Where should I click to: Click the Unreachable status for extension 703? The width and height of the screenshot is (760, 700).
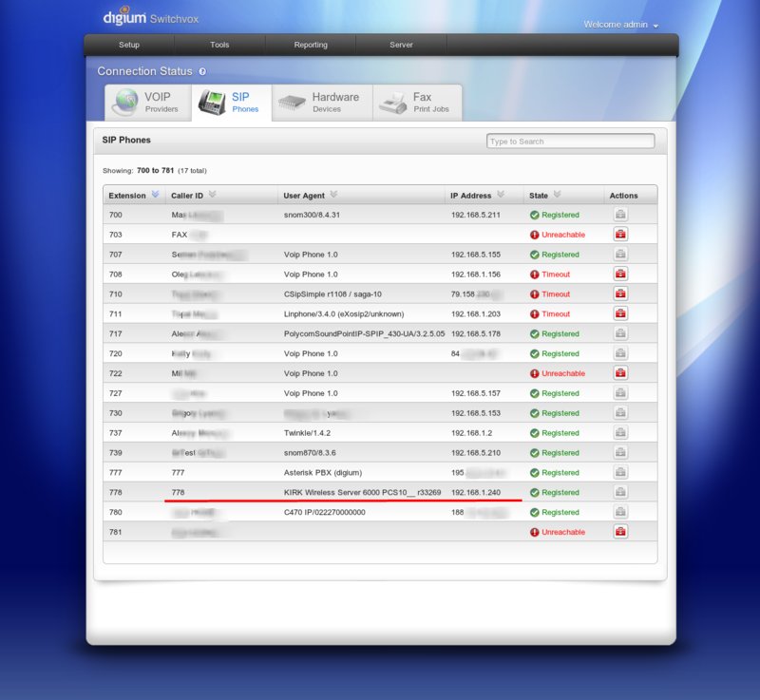(558, 235)
